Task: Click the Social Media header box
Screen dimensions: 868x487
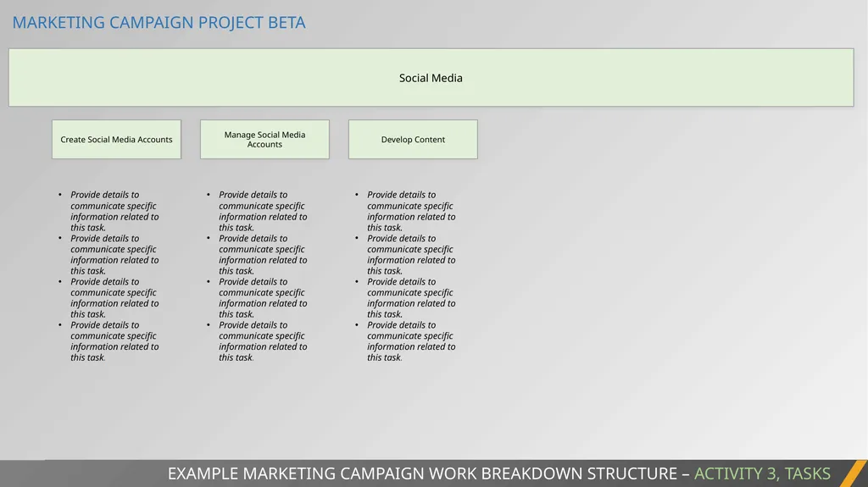Action: [431, 77]
